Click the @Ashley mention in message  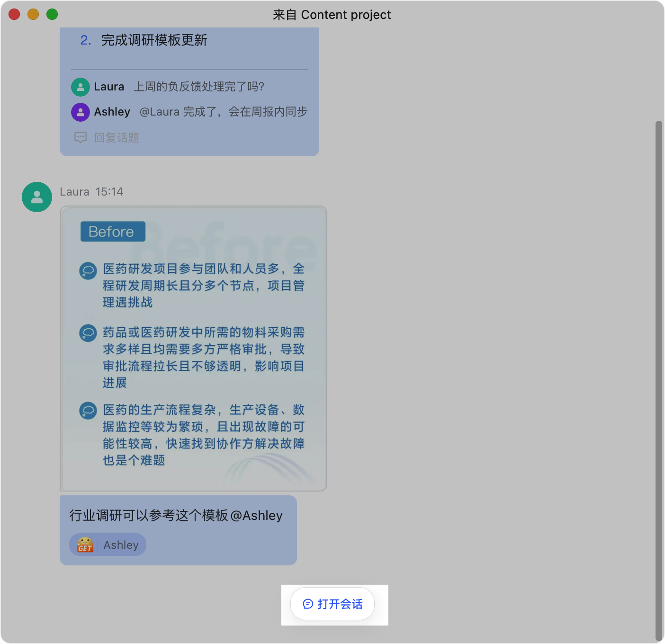[256, 515]
